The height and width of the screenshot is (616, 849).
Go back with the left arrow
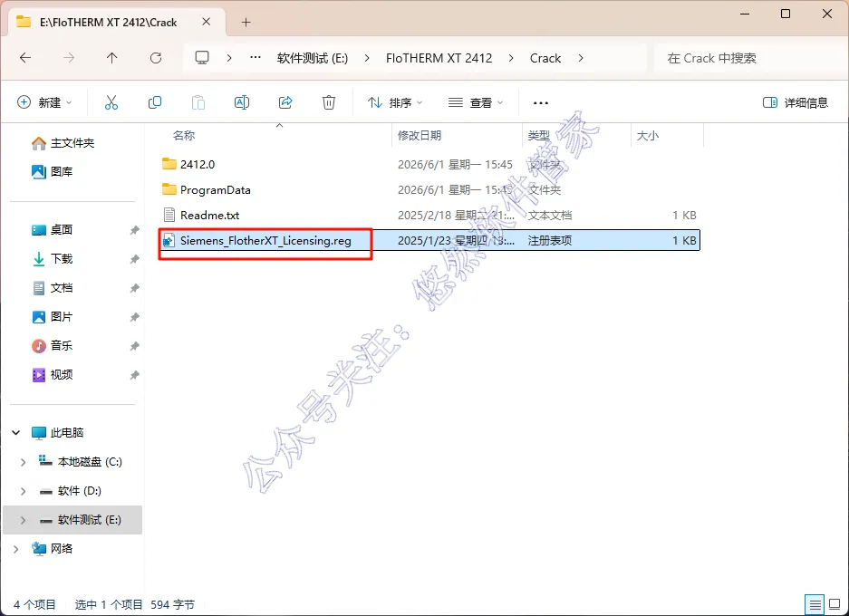pos(25,58)
